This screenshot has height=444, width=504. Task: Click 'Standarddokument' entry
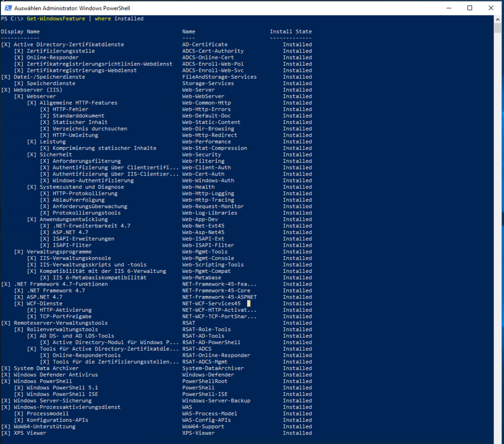[78, 116]
